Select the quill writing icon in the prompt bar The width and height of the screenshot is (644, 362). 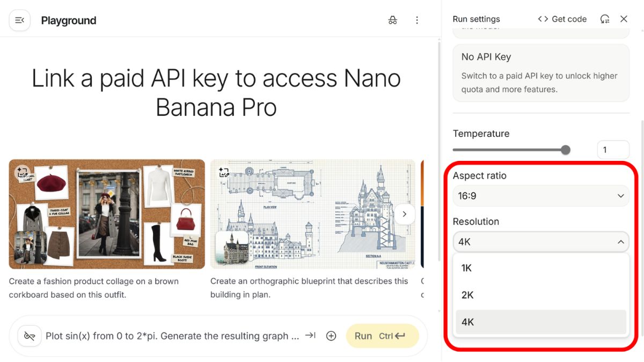[x=29, y=336]
